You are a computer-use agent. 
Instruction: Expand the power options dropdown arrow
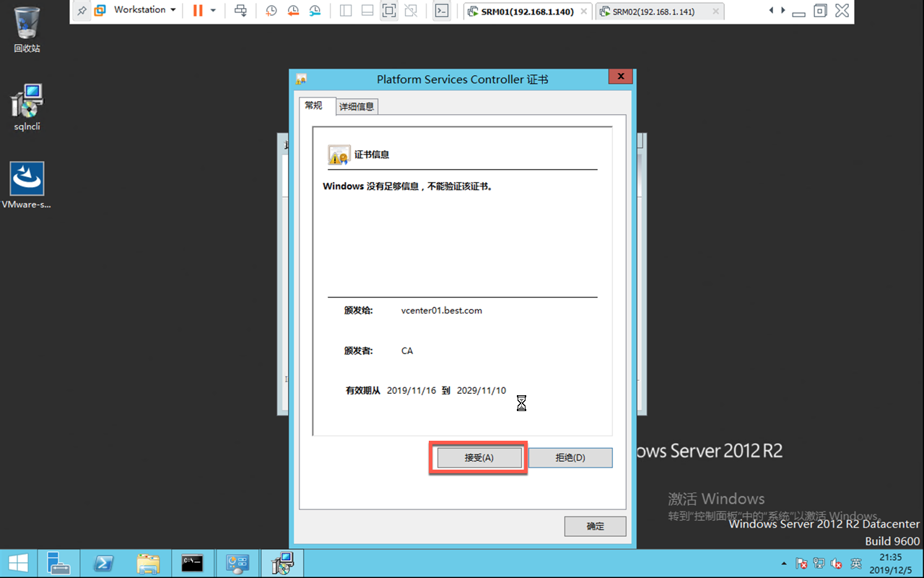[213, 11]
